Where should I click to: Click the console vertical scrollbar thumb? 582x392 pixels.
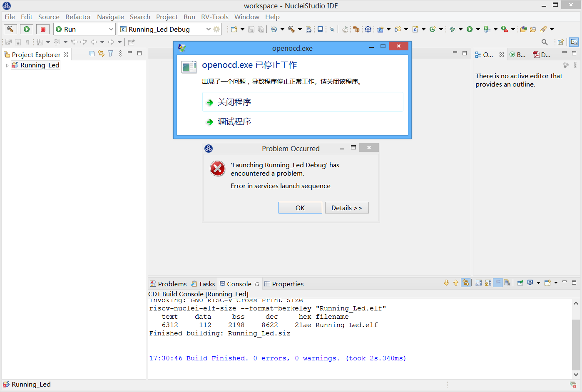(x=576, y=345)
